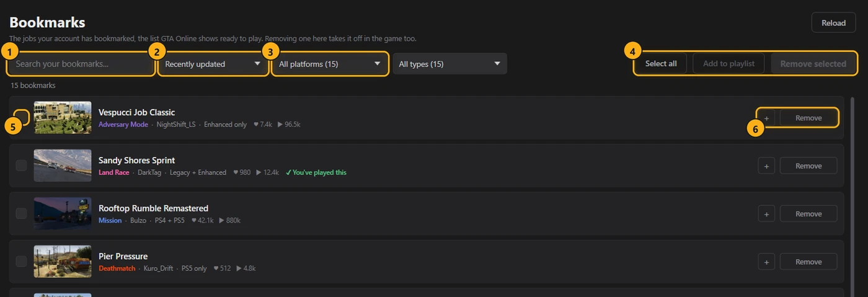Open the Sandy Shores Sprint thumbnail
Viewport: 868px width, 297px height.
(x=63, y=166)
